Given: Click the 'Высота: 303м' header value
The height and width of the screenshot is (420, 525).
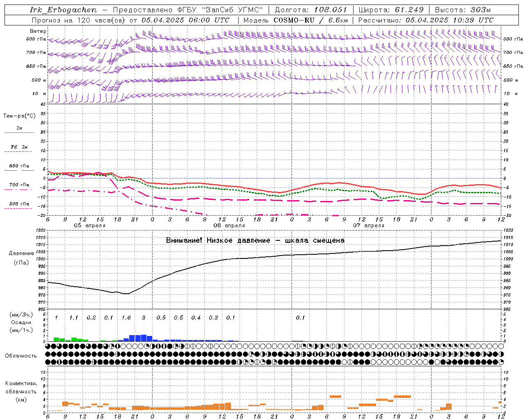Looking at the screenshot, I should point(463,10).
